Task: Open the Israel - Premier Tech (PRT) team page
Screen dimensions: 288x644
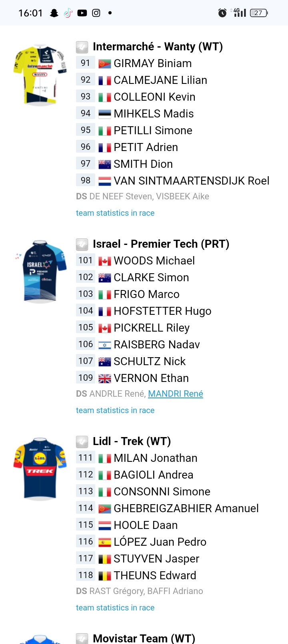Action: [161, 244]
